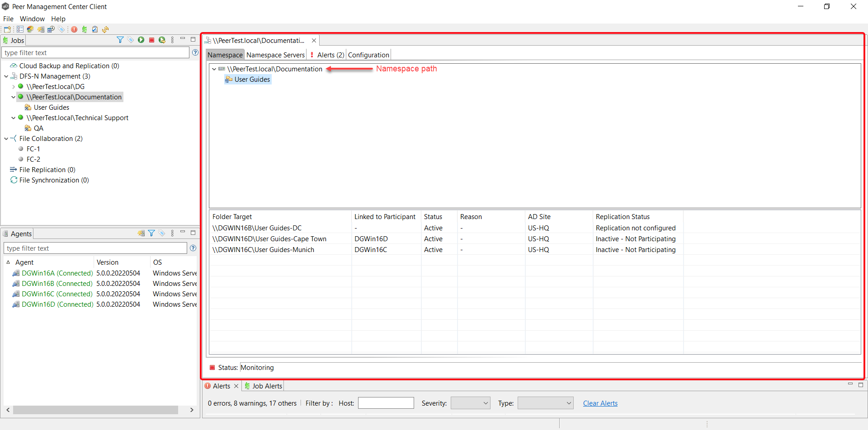Minimize the Agents panel
This screenshot has height=430, width=868.
[183, 233]
